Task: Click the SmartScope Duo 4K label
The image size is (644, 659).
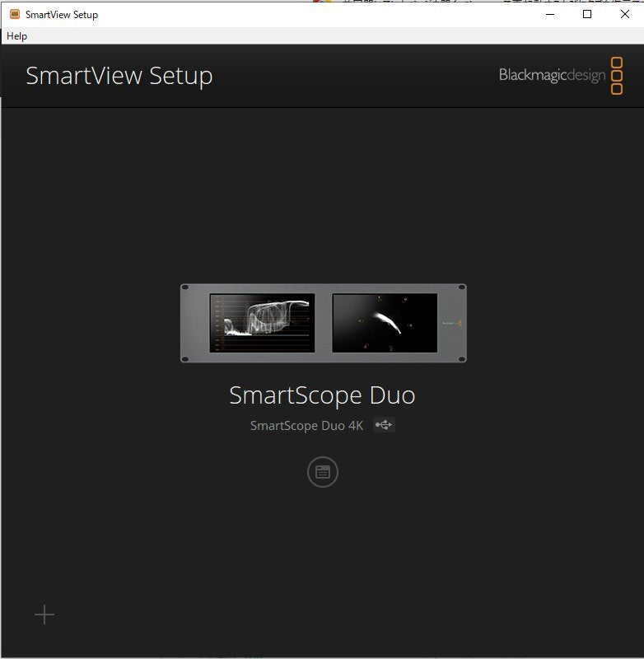Action: (x=306, y=425)
